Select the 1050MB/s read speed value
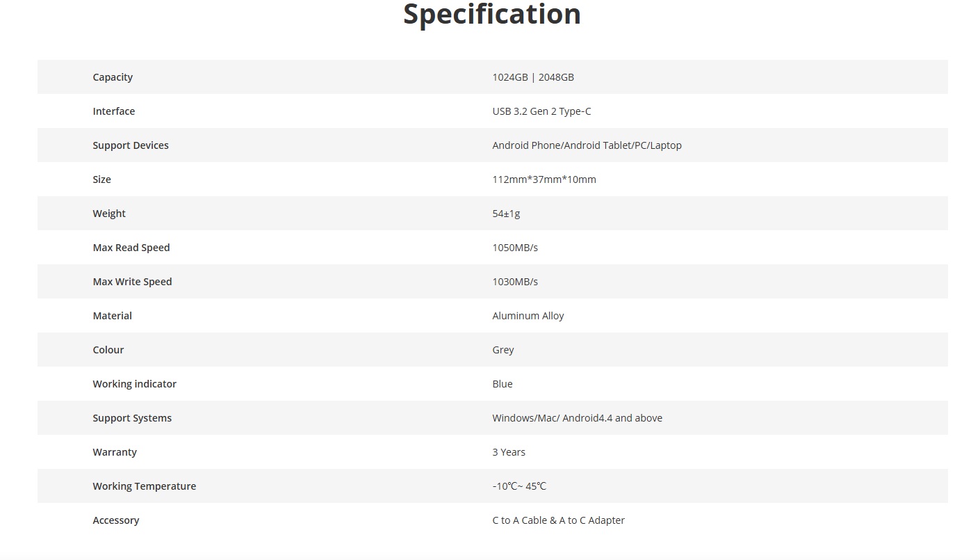Screen dimensions: 980x560 click(515, 248)
